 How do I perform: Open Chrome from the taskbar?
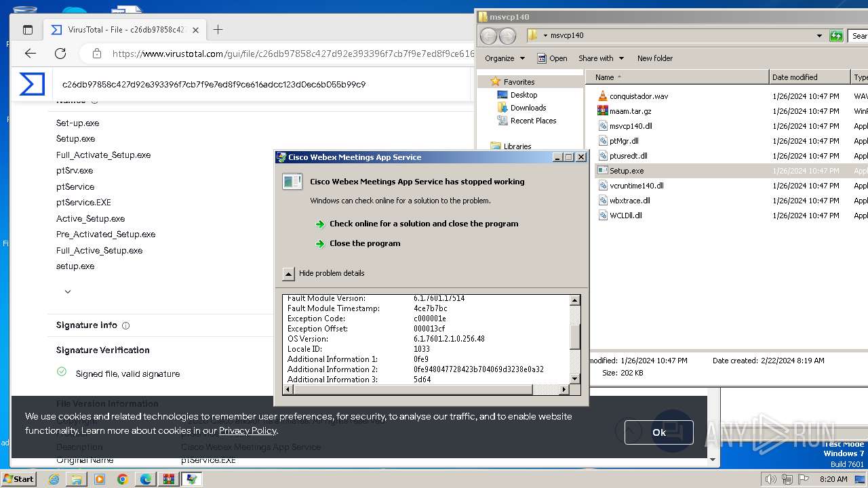[123, 479]
